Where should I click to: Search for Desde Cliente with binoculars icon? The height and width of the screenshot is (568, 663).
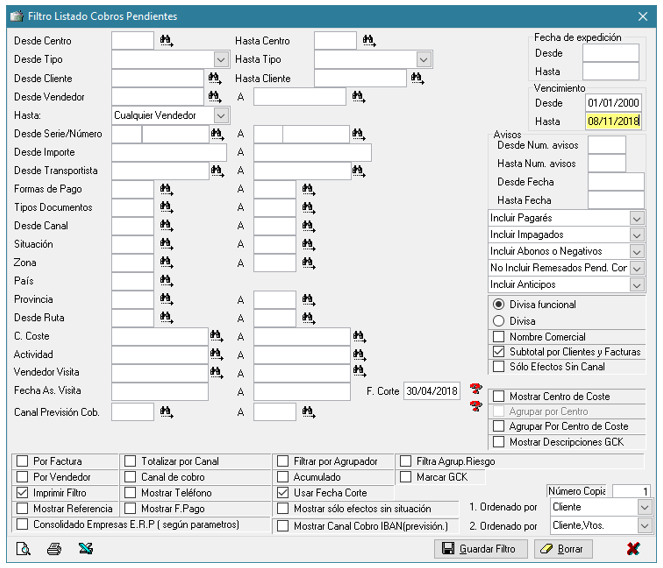tap(215, 78)
